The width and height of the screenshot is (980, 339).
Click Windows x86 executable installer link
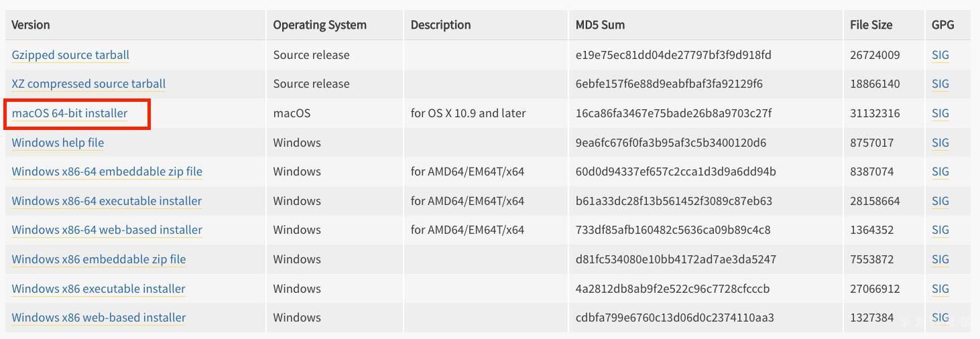(x=99, y=289)
